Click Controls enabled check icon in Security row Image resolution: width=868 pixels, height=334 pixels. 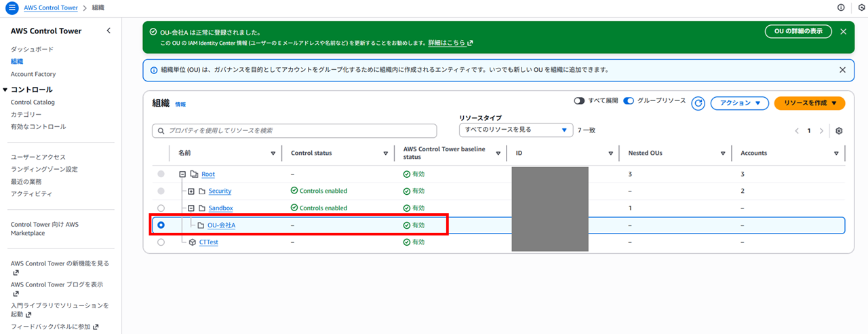pos(294,191)
